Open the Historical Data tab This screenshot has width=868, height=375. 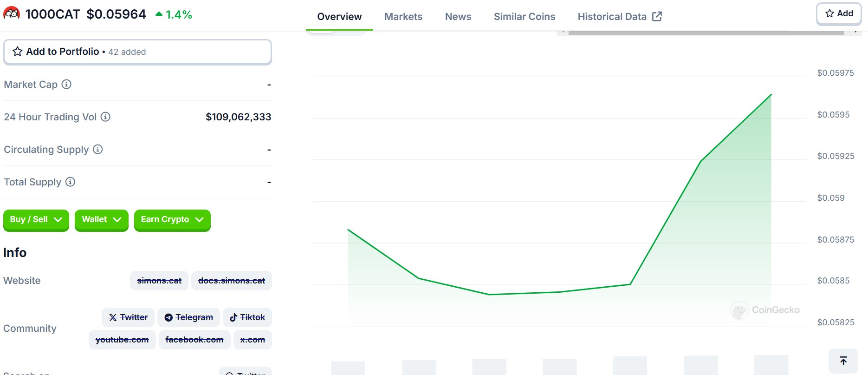pyautogui.click(x=619, y=16)
